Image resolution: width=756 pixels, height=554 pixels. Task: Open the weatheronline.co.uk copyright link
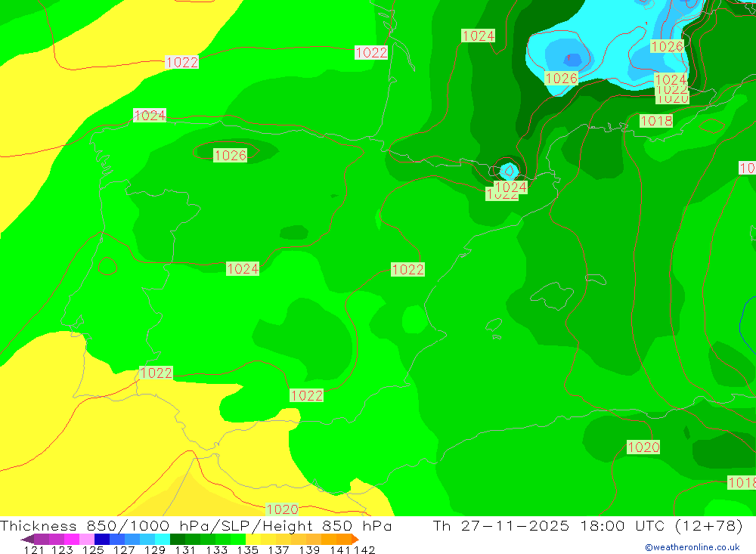pos(692,547)
